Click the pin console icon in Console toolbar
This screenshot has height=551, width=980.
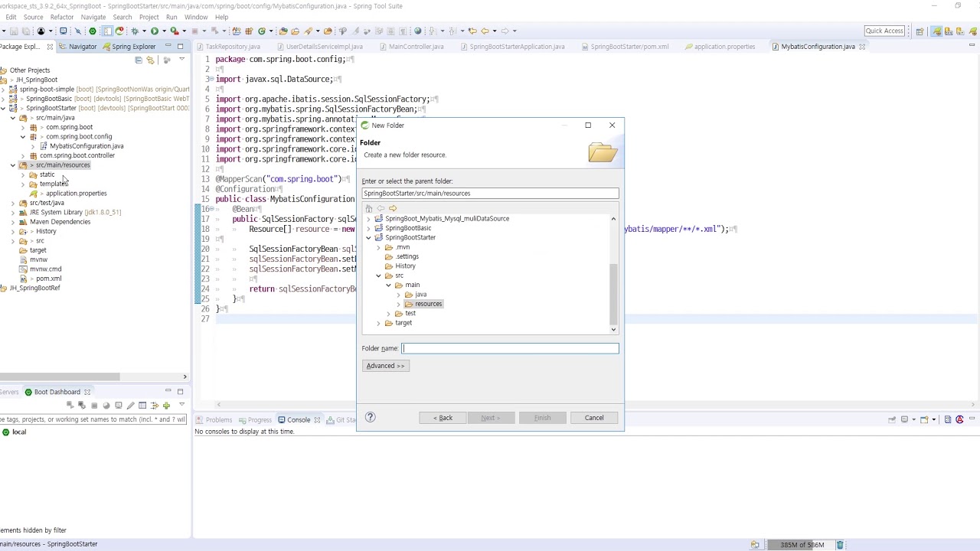pyautogui.click(x=892, y=419)
